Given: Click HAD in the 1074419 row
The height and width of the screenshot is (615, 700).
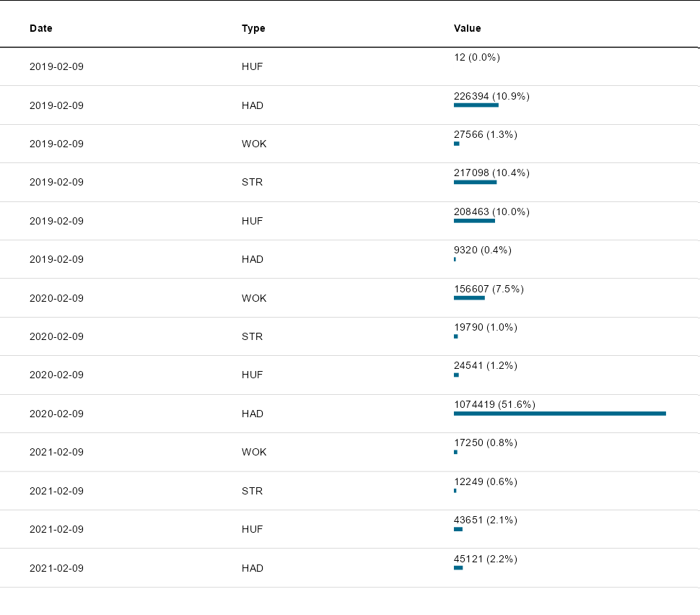Looking at the screenshot, I should [x=253, y=414].
